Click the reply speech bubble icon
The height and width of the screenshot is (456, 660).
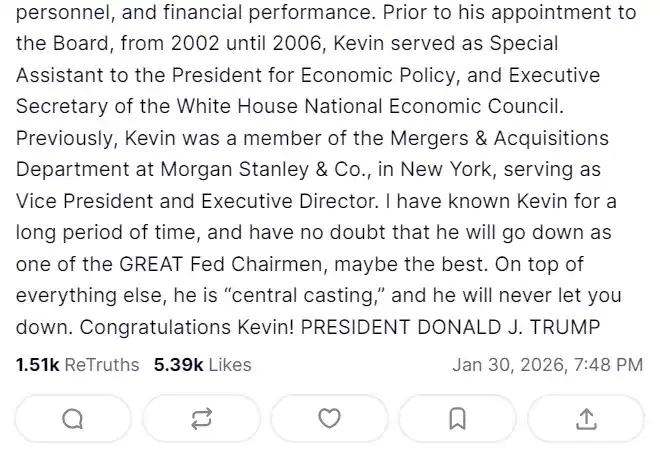[x=73, y=419]
